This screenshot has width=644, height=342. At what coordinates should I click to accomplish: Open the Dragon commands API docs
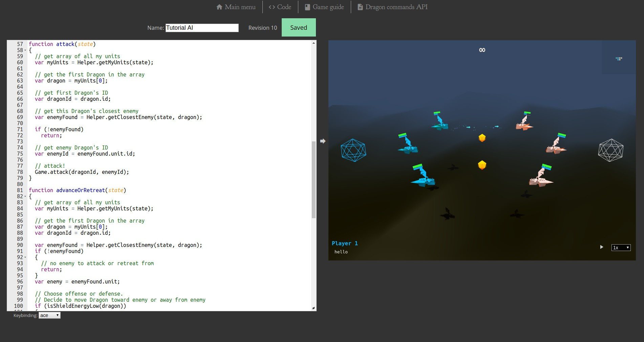[393, 7]
